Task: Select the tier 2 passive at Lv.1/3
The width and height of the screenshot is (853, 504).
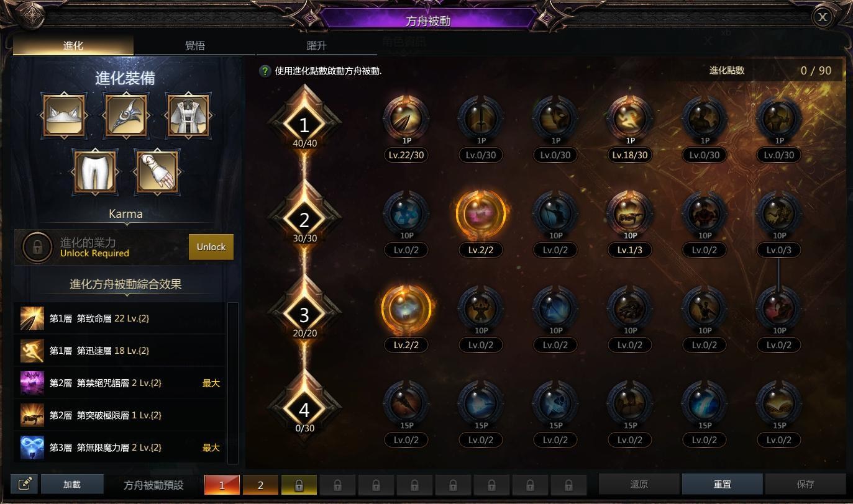Action: pyautogui.click(x=630, y=213)
